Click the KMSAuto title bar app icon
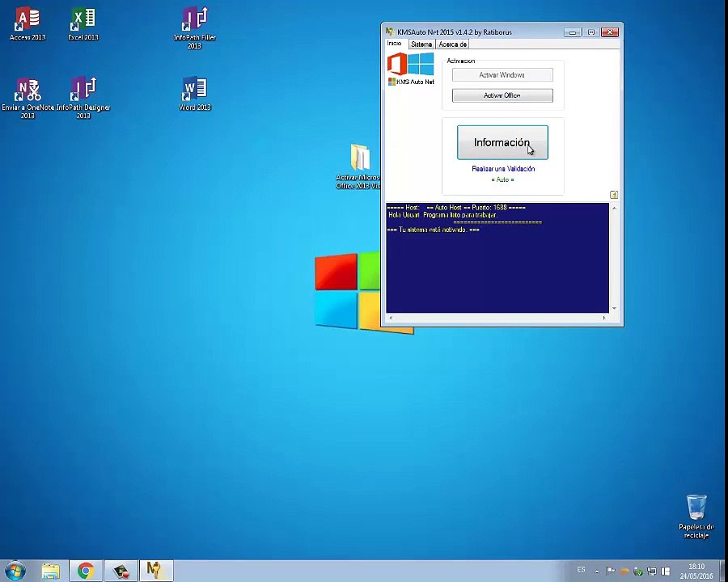 point(390,32)
